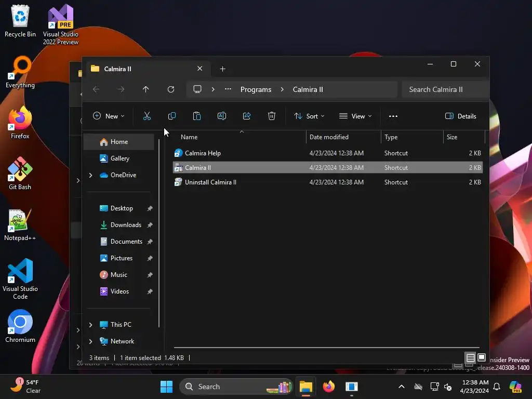
Task: Open notification bell in system tray
Action: point(497,387)
